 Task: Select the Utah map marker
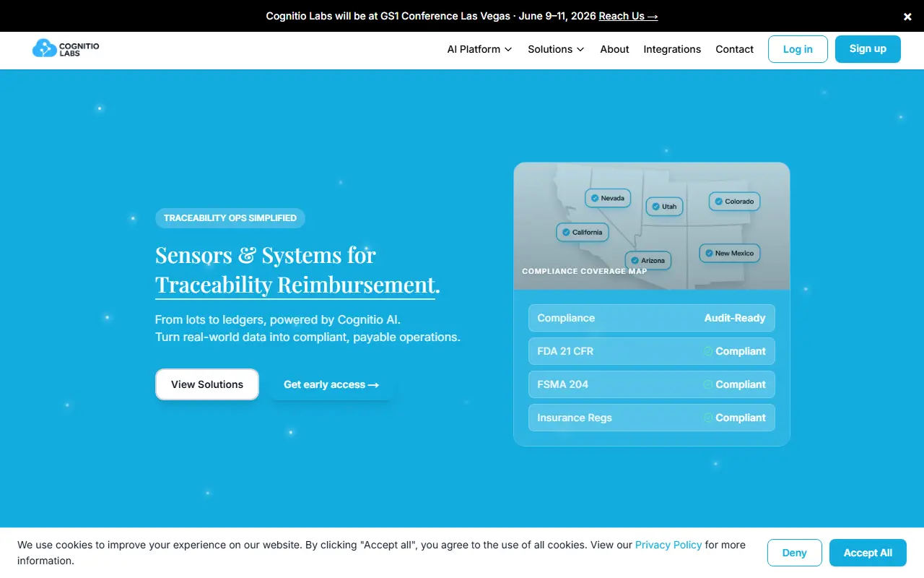(x=664, y=207)
